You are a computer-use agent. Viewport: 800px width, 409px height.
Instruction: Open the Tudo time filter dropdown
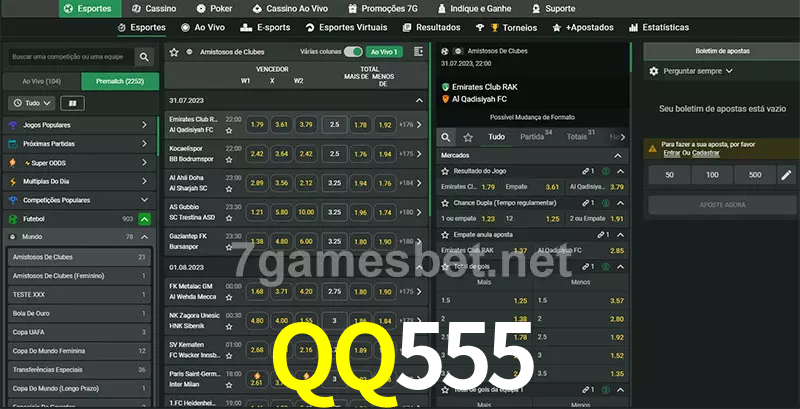click(x=31, y=103)
